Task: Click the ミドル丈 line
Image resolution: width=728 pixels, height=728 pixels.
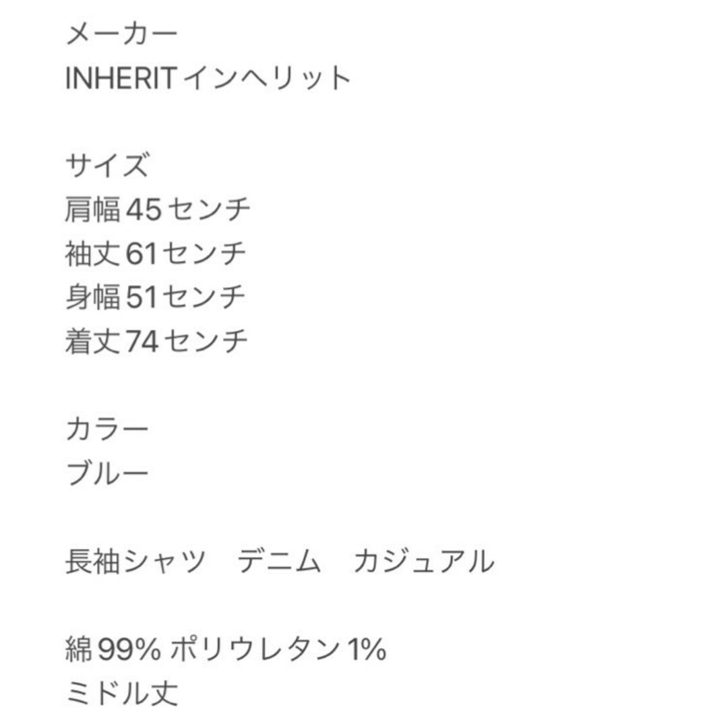Action: pos(121,693)
